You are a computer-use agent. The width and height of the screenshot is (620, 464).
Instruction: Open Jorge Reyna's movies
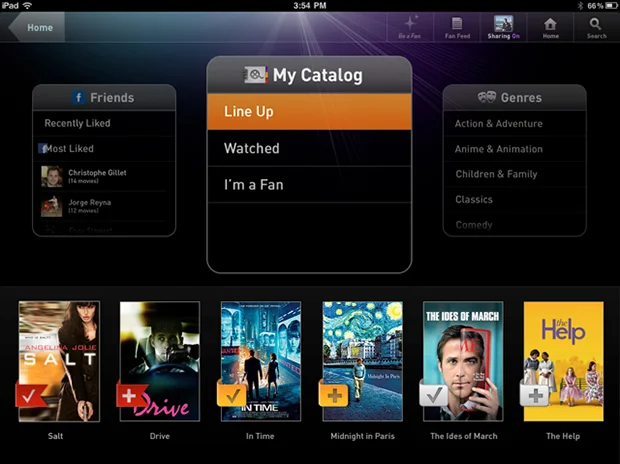click(x=104, y=206)
